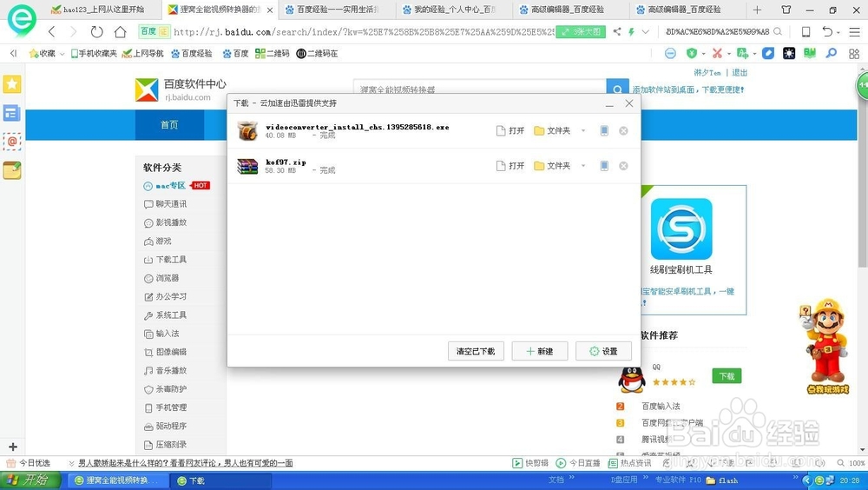This screenshot has height=490, width=868.
Task: Close the download dialog
Action: pyautogui.click(x=628, y=103)
